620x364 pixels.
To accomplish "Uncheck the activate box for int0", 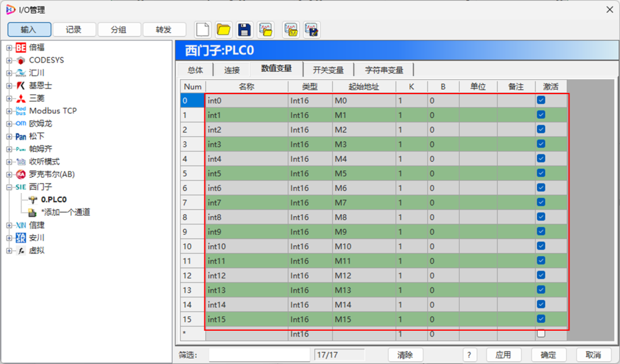I will [x=541, y=100].
